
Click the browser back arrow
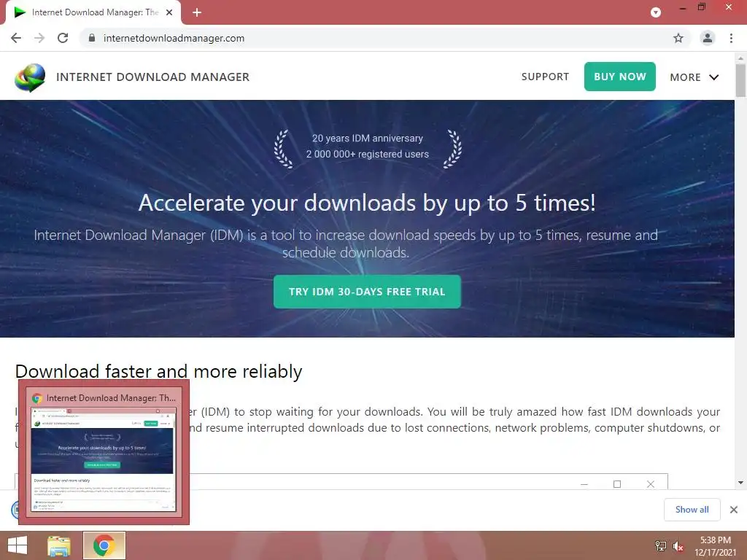[16, 38]
